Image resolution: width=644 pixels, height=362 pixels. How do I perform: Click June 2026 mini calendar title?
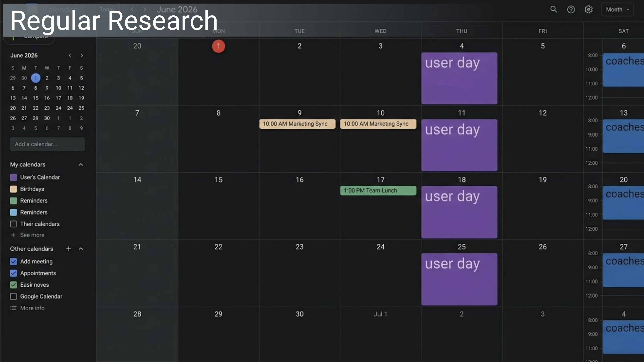[x=24, y=55]
